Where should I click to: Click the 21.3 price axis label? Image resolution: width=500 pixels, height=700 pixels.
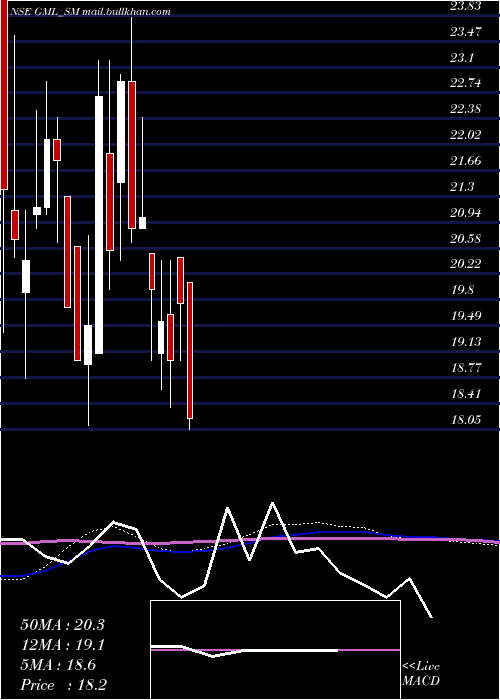[x=462, y=187]
